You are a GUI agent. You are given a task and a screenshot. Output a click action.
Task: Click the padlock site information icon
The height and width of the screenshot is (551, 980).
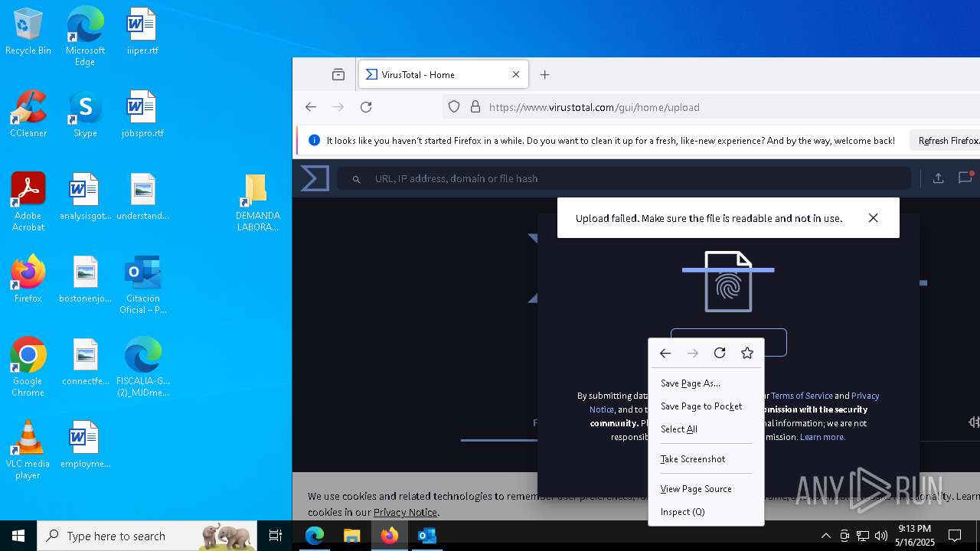click(475, 107)
